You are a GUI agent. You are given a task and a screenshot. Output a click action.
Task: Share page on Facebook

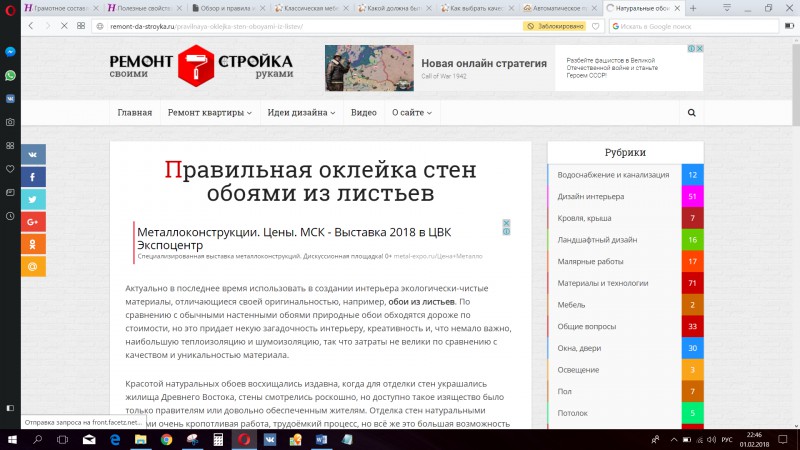pos(33,177)
